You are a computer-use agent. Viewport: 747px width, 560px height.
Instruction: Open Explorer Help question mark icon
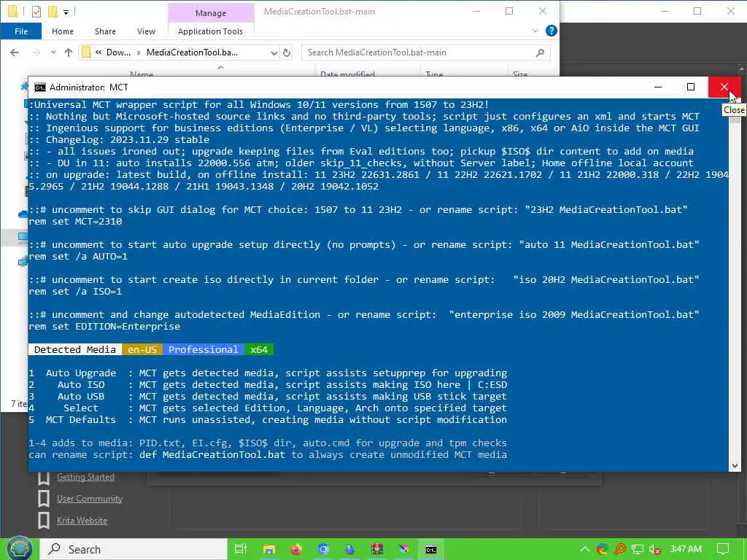(551, 31)
